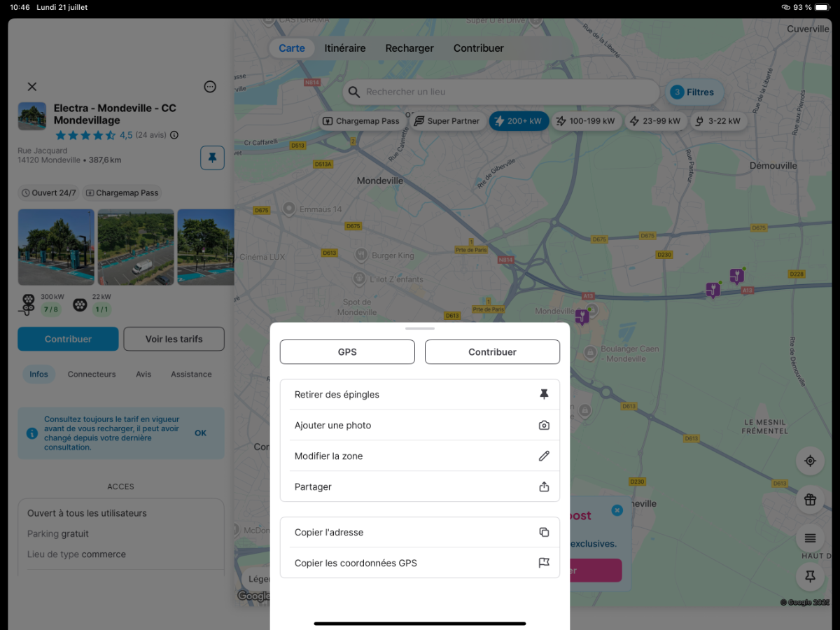Click the Ouvert 24/7 badge
Viewport: 840px width, 630px height.
(49, 192)
